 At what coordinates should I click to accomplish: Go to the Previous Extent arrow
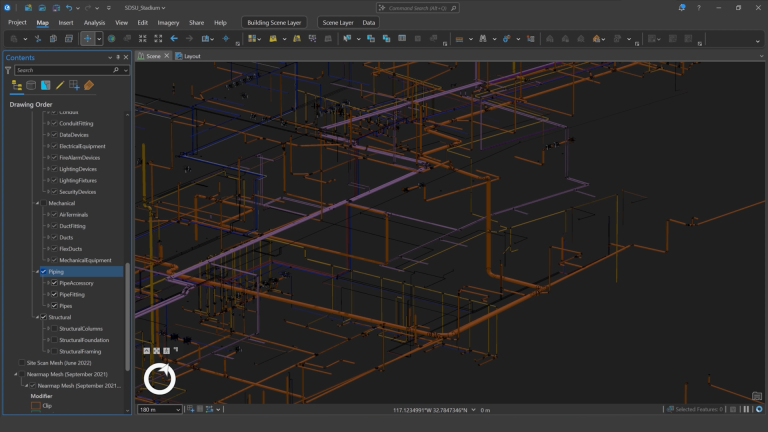coord(174,39)
